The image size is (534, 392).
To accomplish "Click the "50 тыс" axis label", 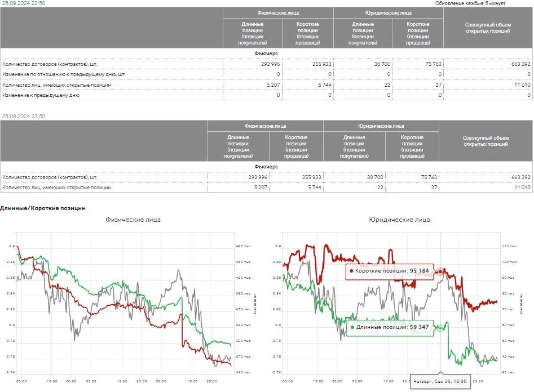I will [509, 341].
